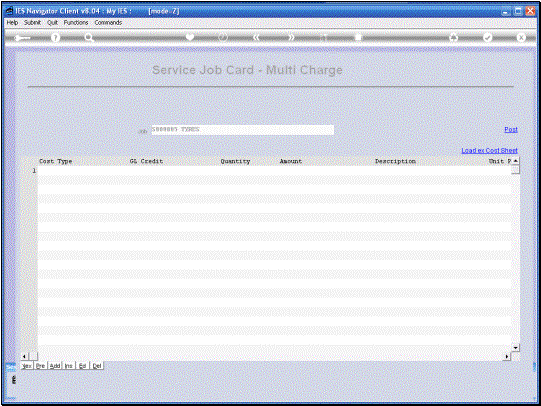Open the Functions menu
Image resolution: width=541 pixels, height=406 pixels.
pyautogui.click(x=76, y=22)
